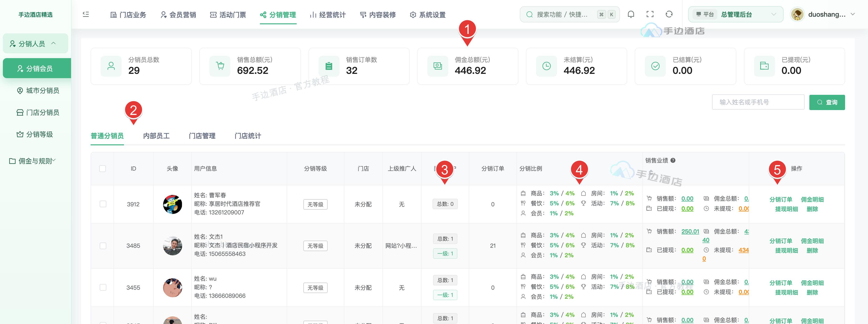The height and width of the screenshot is (324, 868).
Task: Click the 已提现 wallet icon
Action: point(764,66)
